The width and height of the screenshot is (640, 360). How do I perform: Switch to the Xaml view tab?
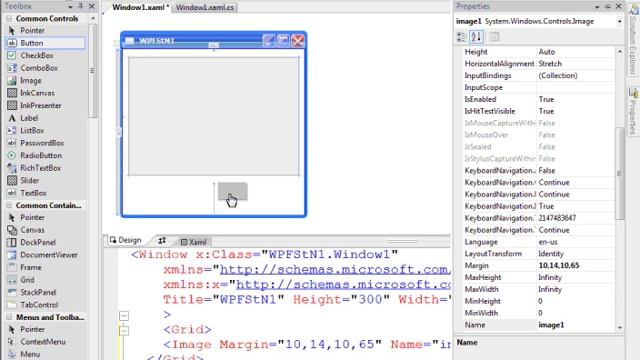coord(193,242)
